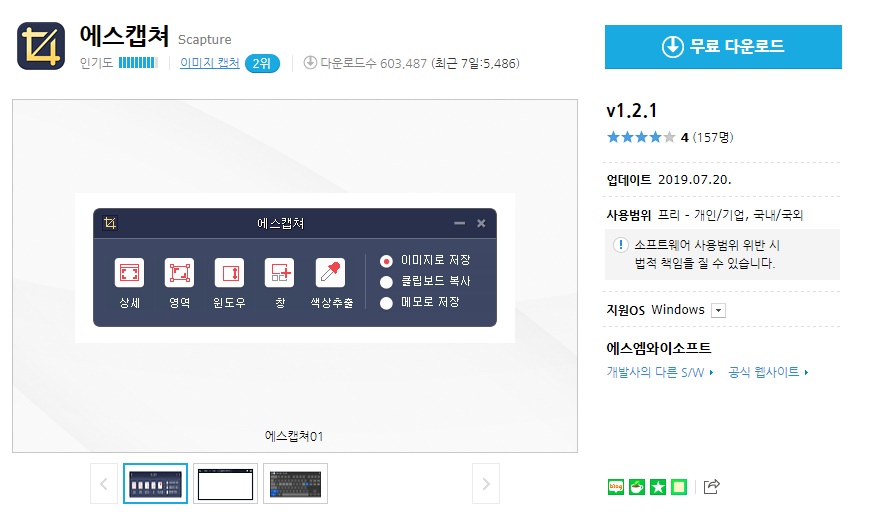Click close X in the 에스캡쳐 preview window
The image size is (870, 512).
[481, 223]
